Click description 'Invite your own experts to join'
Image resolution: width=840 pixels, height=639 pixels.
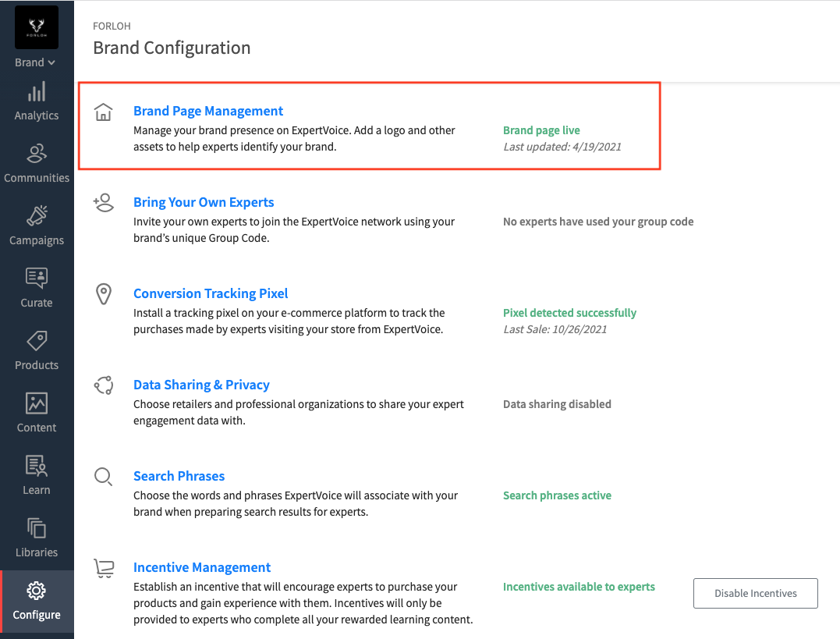(x=293, y=229)
